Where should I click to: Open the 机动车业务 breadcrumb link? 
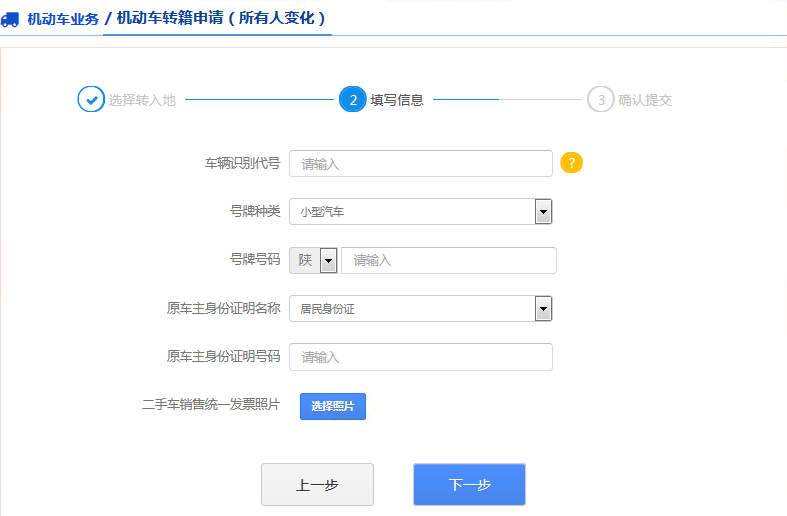coord(63,19)
